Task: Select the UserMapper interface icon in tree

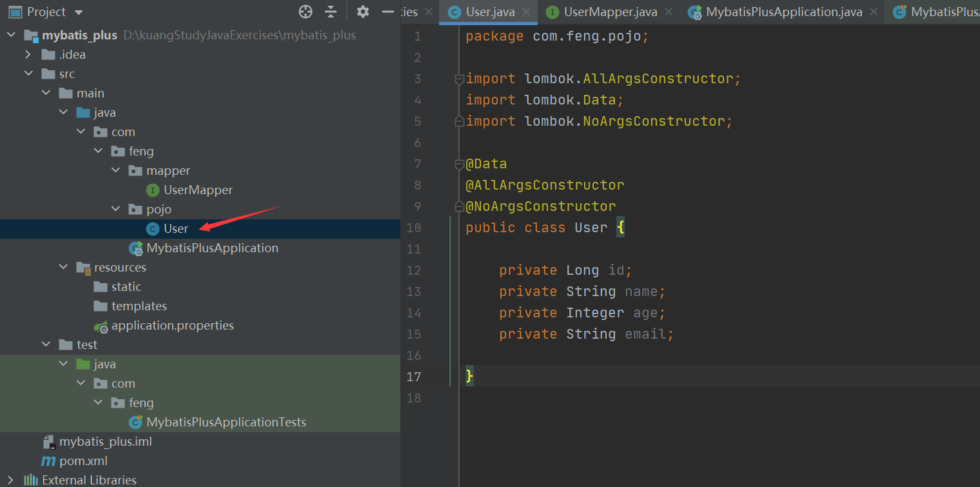Action: point(153,190)
